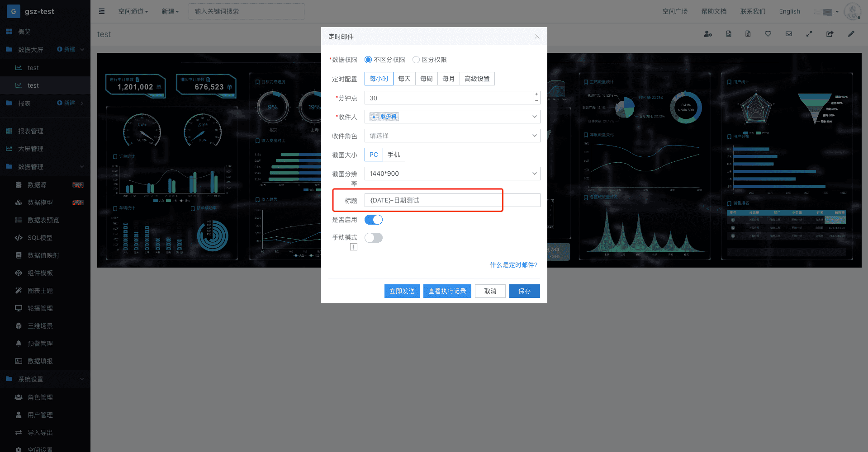Close the 定时邮件 dialog with the X

coord(537,36)
